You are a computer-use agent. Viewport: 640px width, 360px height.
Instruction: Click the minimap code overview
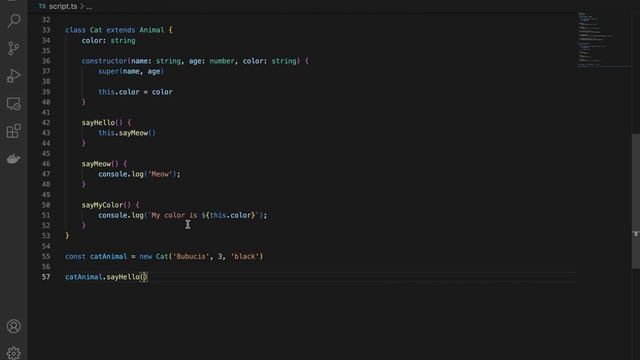click(x=603, y=40)
